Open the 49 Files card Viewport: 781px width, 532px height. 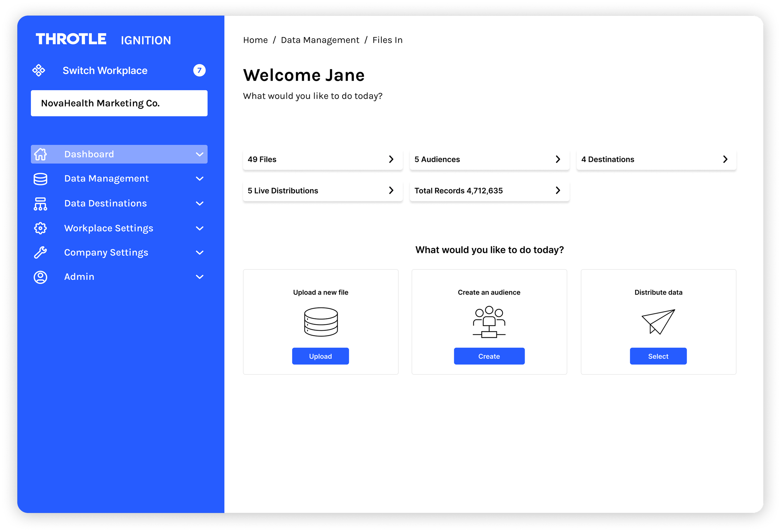(x=322, y=159)
